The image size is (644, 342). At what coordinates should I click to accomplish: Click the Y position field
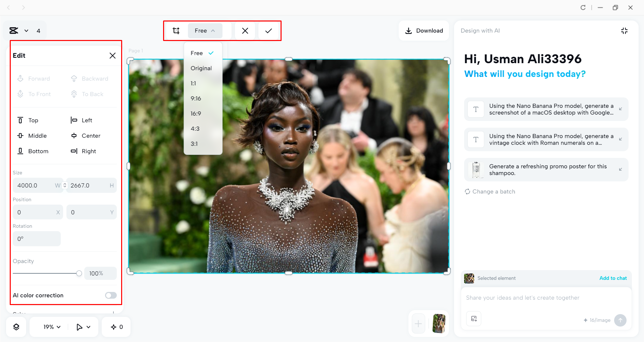[92, 212]
